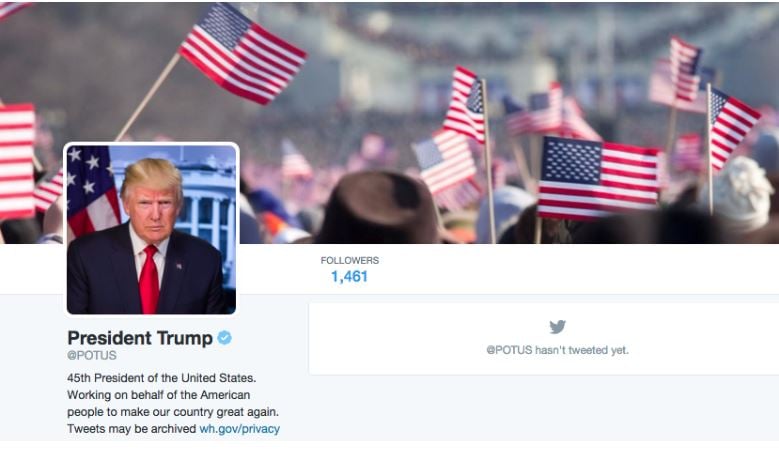
Task: Click "people to make our country great again" line
Action: pyautogui.click(x=173, y=412)
